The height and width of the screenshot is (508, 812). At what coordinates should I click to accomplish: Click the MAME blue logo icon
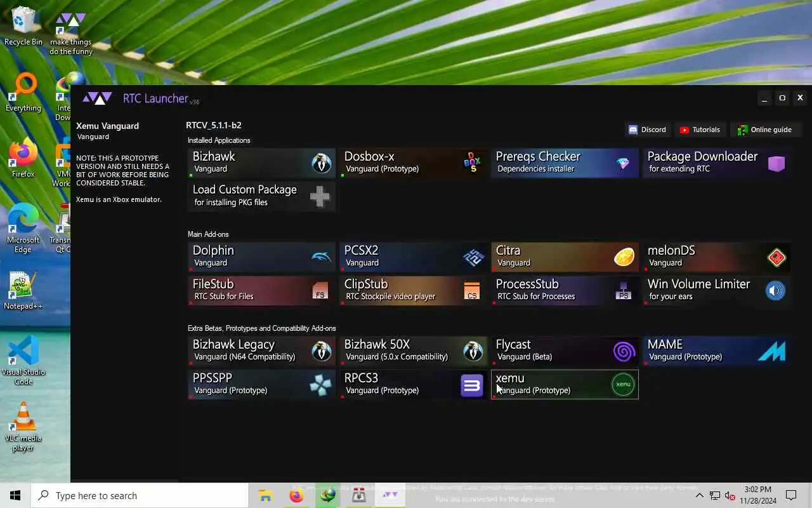click(x=772, y=351)
